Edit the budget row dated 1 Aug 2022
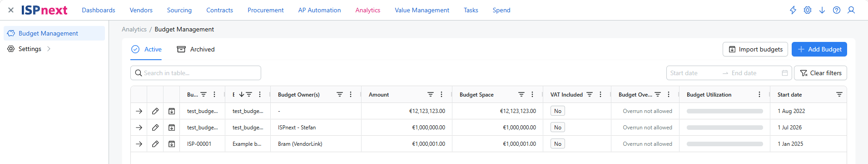The width and height of the screenshot is (868, 164). point(155,111)
